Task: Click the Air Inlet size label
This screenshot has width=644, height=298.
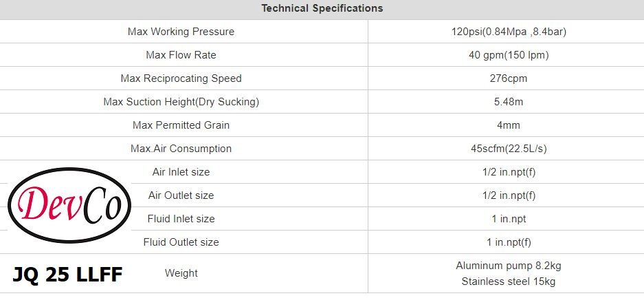Action: (181, 172)
